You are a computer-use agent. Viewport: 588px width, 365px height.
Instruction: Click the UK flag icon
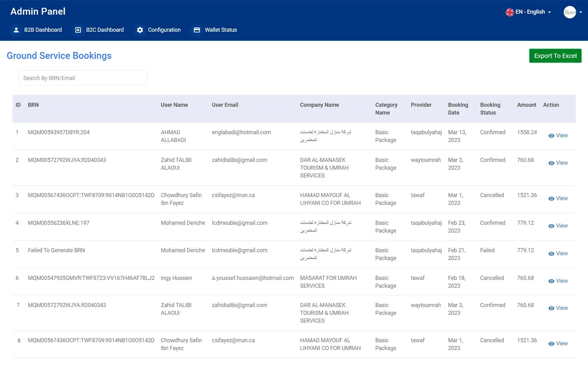point(509,12)
